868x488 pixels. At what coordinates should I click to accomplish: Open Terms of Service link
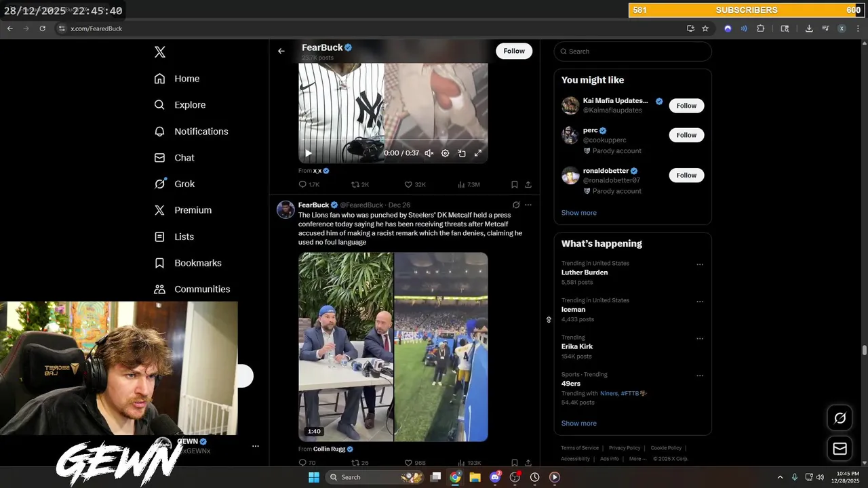580,448
